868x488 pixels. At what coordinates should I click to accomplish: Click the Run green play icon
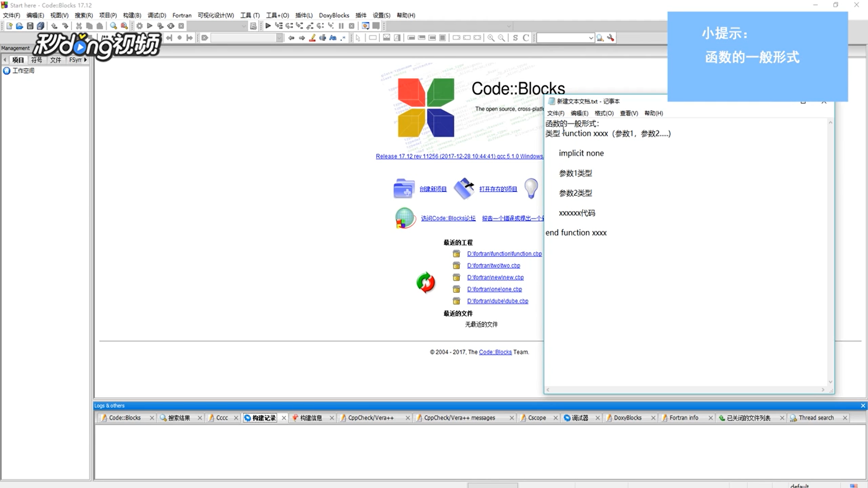tap(150, 26)
